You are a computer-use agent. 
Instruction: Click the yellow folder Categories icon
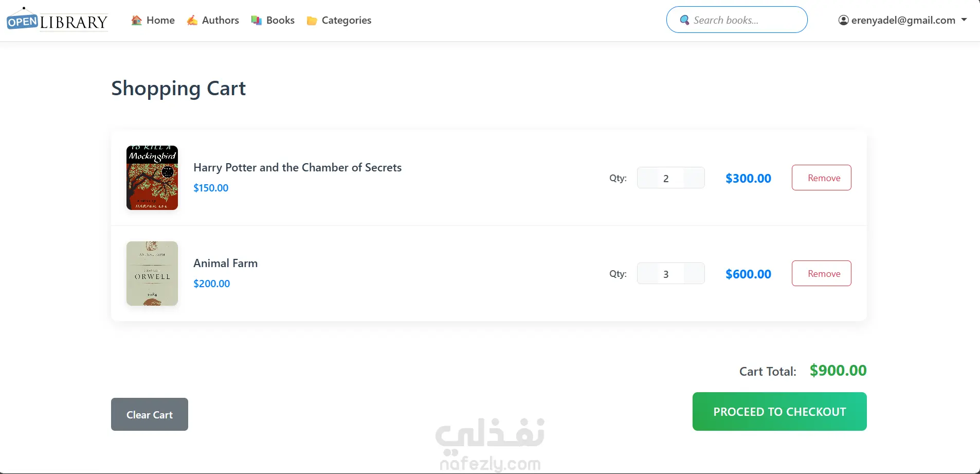point(312,21)
